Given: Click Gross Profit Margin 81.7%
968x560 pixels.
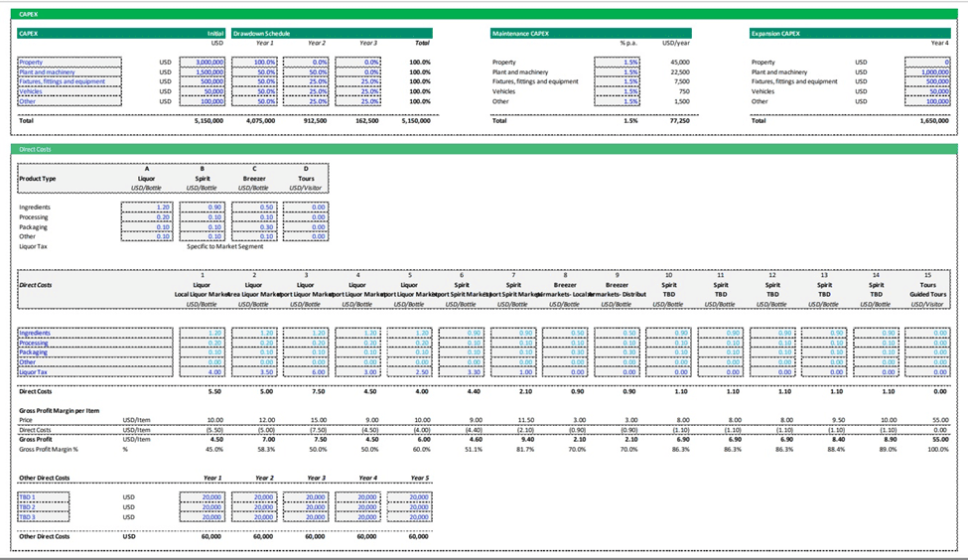Looking at the screenshot, I should click(x=525, y=450).
